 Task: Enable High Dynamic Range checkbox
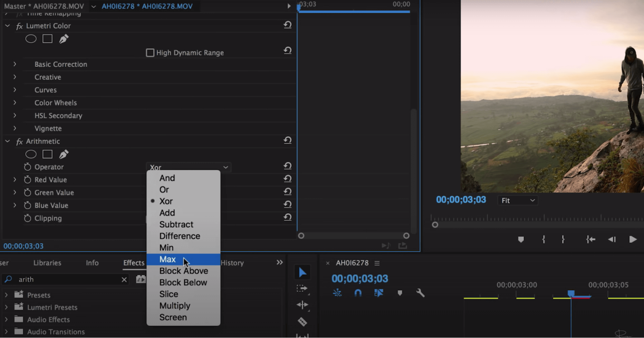tap(150, 52)
